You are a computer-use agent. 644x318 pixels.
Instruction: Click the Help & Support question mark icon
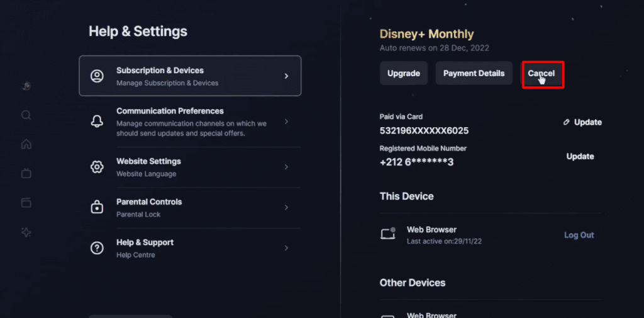click(x=97, y=248)
